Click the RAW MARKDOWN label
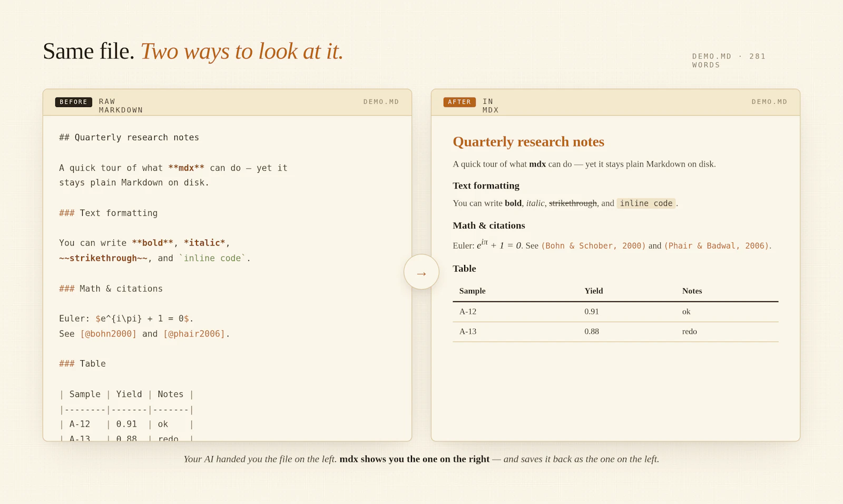 121,106
